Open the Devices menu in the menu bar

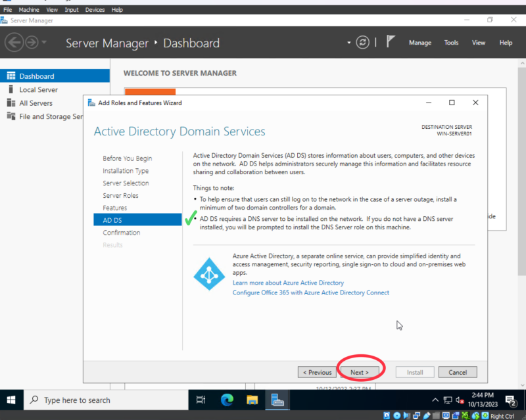95,9
